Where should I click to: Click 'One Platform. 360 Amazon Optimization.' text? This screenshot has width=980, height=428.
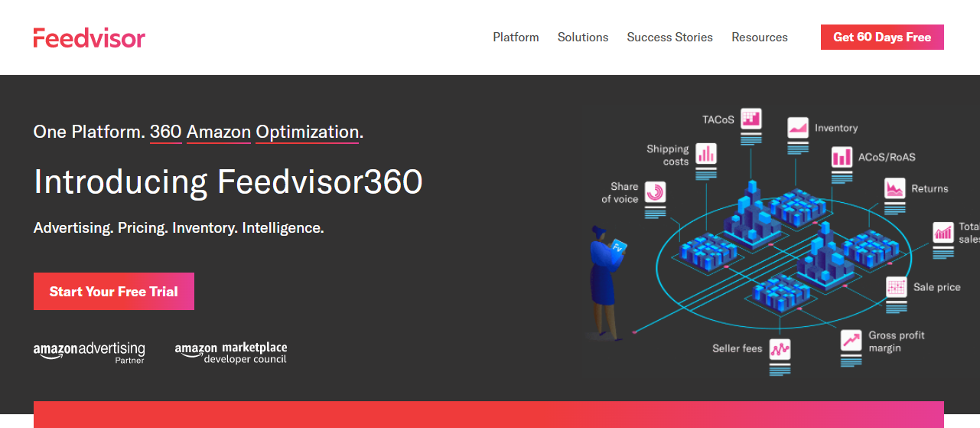(x=198, y=132)
